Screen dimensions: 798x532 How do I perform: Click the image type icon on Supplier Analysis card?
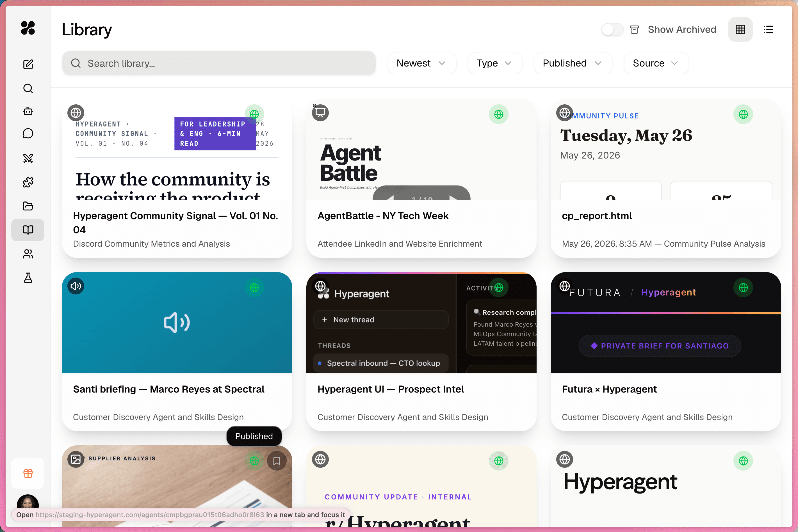point(76,459)
